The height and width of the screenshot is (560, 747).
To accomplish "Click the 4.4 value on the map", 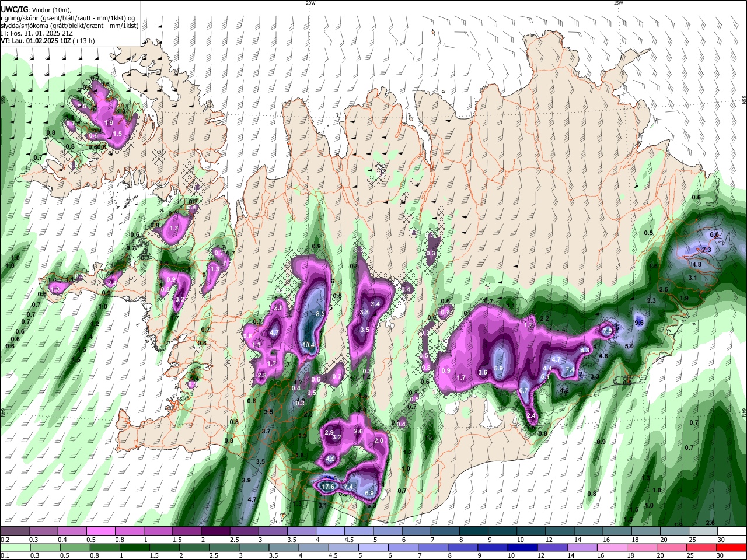I will [547, 369].
